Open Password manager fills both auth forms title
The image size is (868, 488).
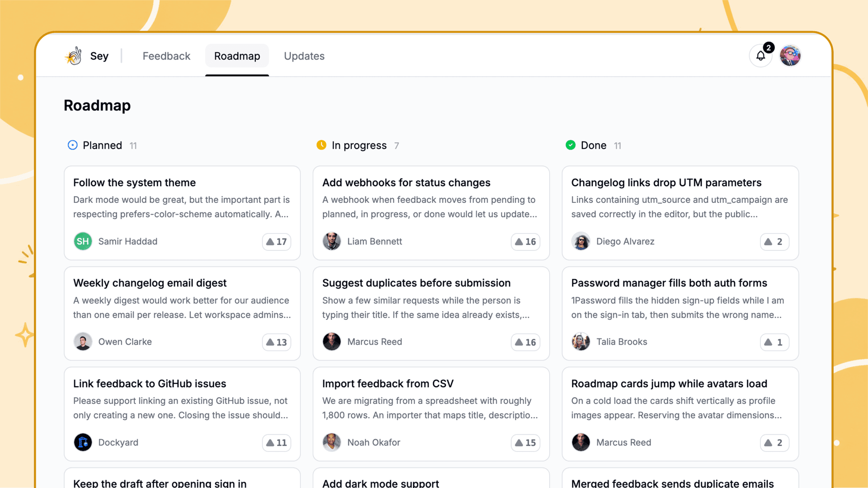tap(669, 283)
